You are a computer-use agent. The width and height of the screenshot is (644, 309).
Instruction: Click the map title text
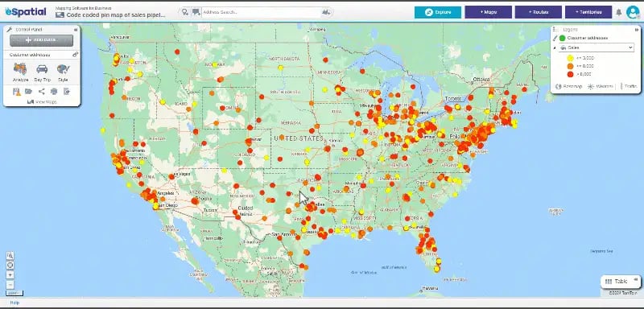click(x=116, y=14)
